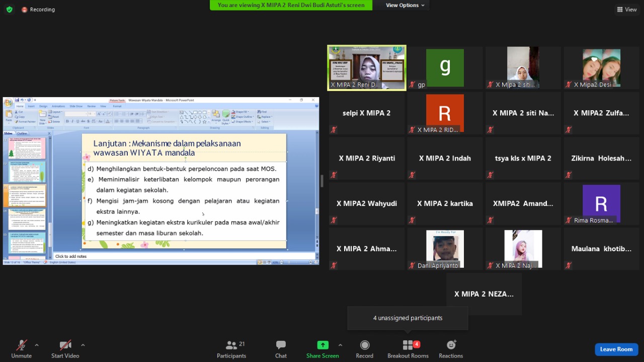
Task: Click the Share Screen icon
Action: click(323, 345)
